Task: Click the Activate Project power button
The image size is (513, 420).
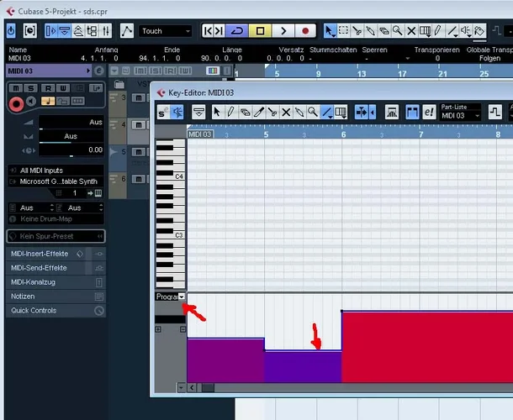Action: 11,31
